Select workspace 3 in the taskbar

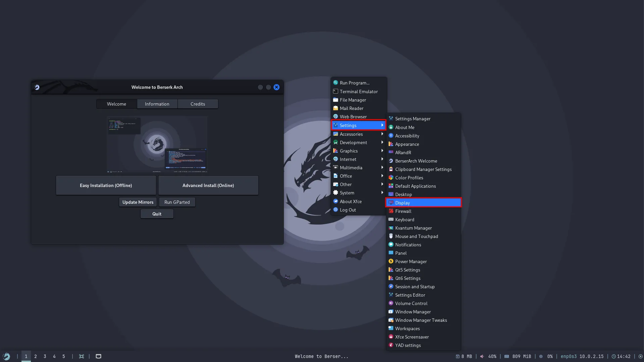(45, 356)
